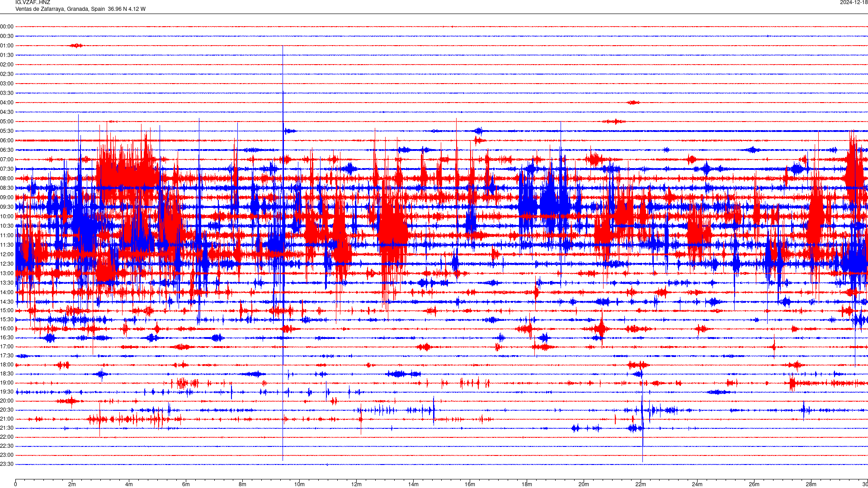Select the 07:30 time row label
This screenshot has height=488, width=868.
pyautogui.click(x=7, y=169)
